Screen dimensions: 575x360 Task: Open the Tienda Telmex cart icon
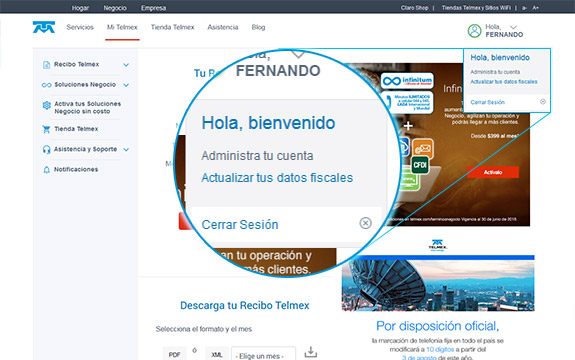tap(46, 129)
